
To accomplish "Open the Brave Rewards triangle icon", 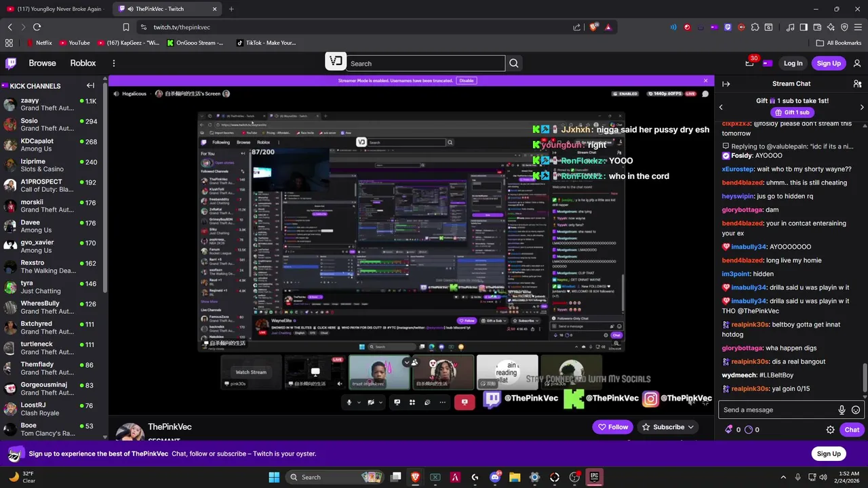I will (608, 27).
